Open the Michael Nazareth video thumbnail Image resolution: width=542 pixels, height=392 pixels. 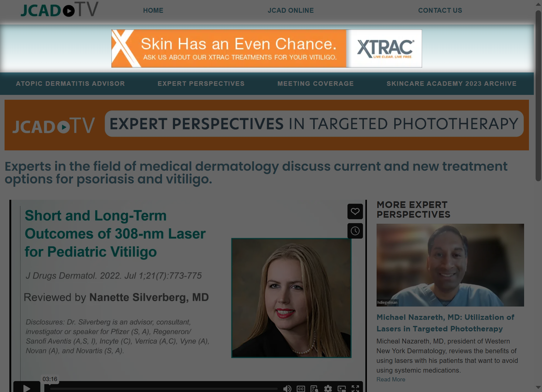coord(450,265)
